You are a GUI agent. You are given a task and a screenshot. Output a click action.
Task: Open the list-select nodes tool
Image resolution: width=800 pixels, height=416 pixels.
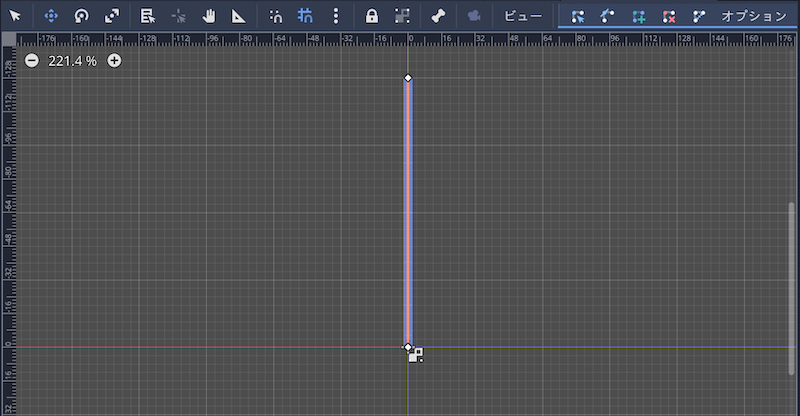[x=148, y=16]
